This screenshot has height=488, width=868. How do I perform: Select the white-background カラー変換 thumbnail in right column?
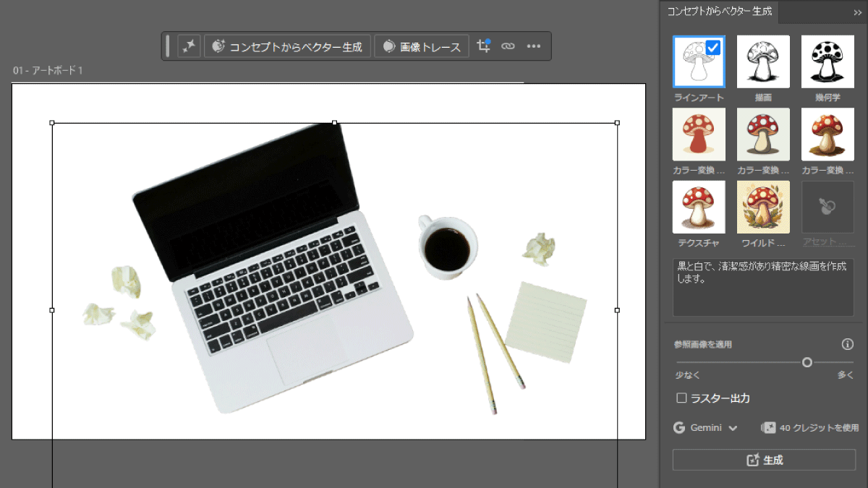pyautogui.click(x=827, y=134)
